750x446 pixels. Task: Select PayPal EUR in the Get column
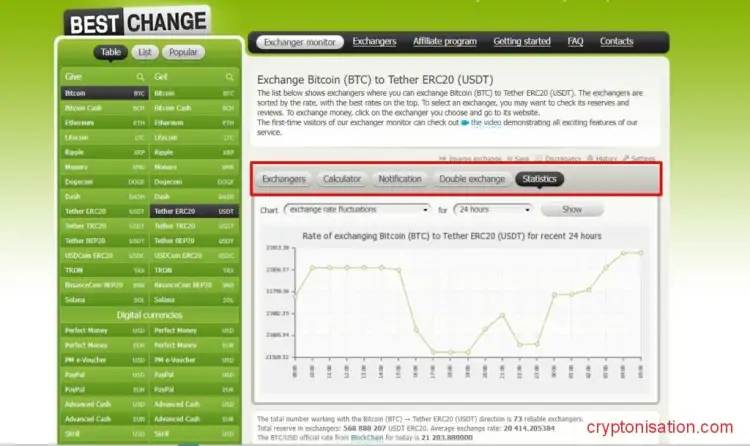pos(194,390)
